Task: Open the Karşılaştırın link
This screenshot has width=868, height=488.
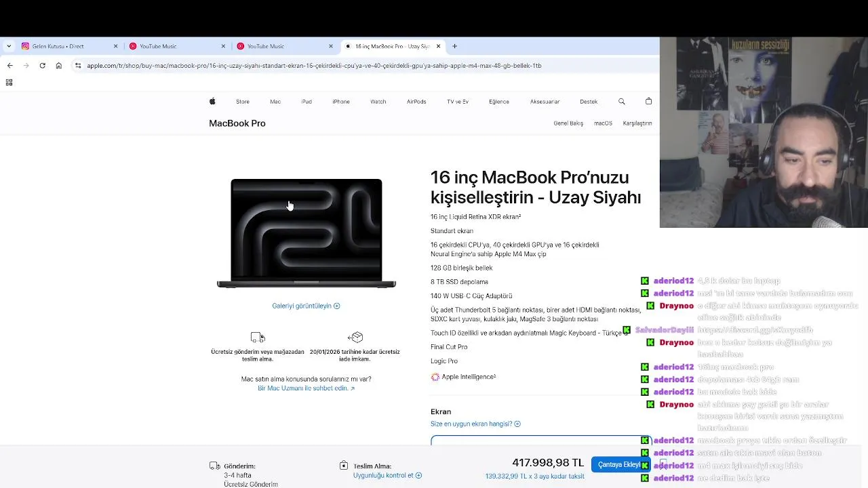Action: (x=637, y=123)
